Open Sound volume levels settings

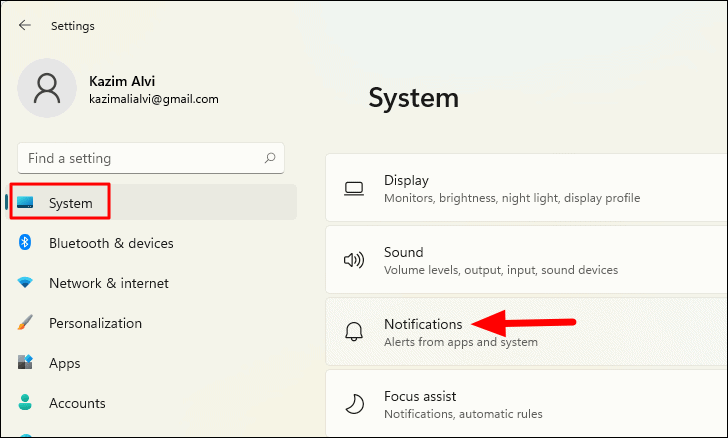[526, 260]
